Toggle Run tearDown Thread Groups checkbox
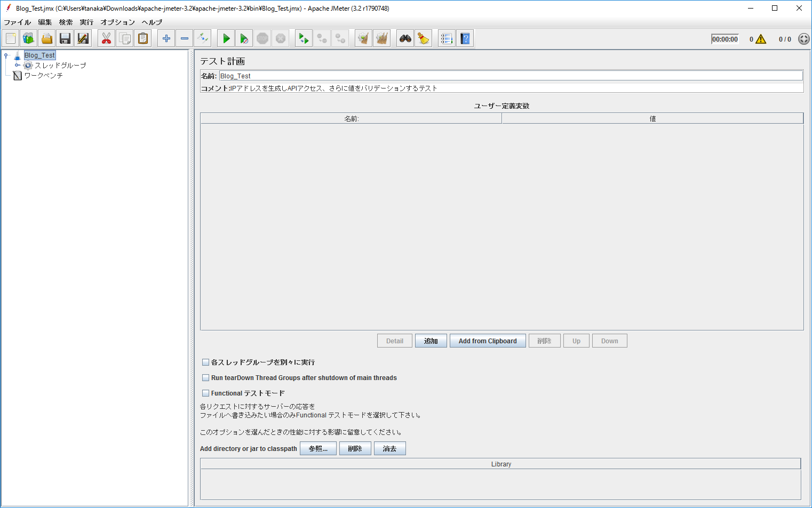This screenshot has height=508, width=812. [x=205, y=378]
